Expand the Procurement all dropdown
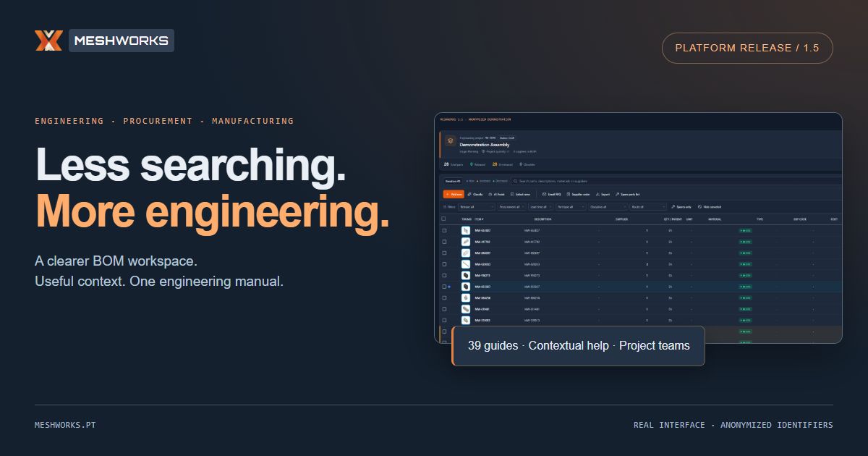The image size is (868, 456). coord(511,207)
